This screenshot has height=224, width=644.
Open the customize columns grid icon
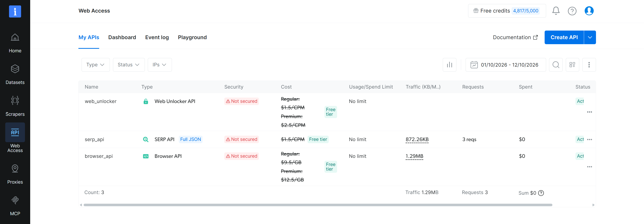[572, 65]
